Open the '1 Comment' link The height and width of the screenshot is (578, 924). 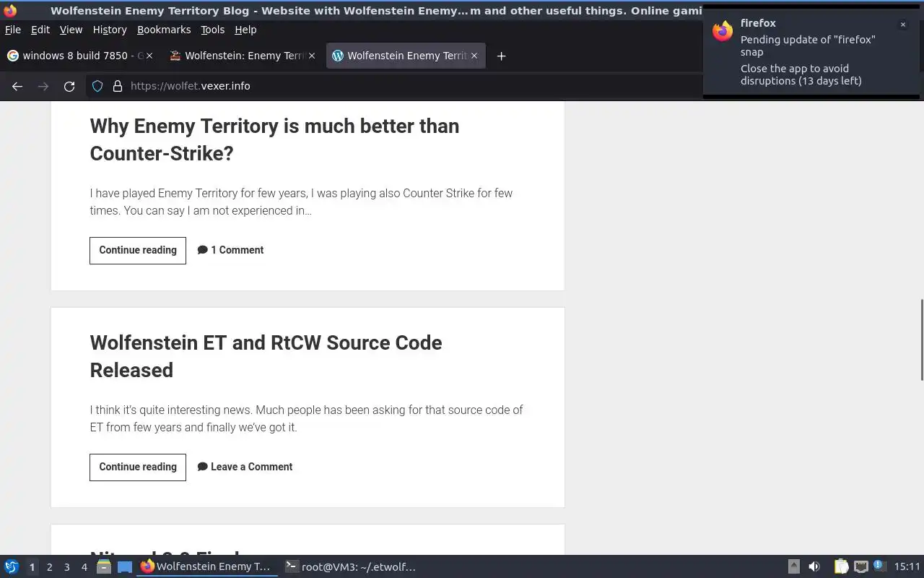[237, 250]
